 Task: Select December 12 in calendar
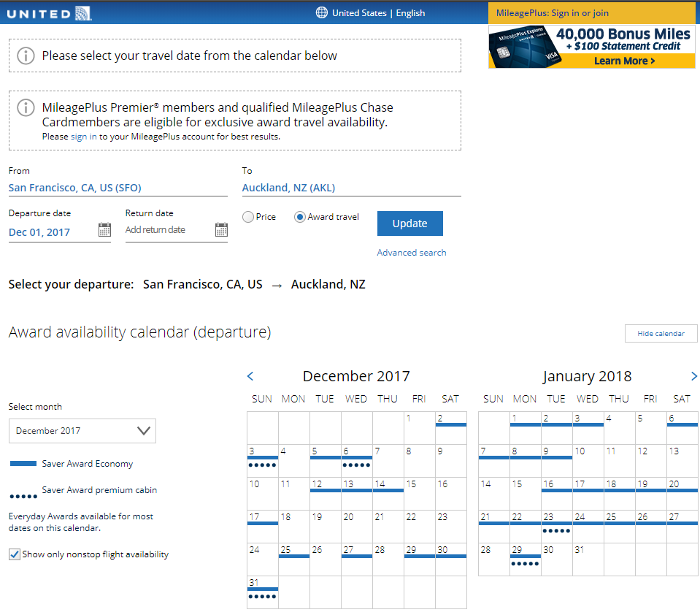(x=326, y=494)
